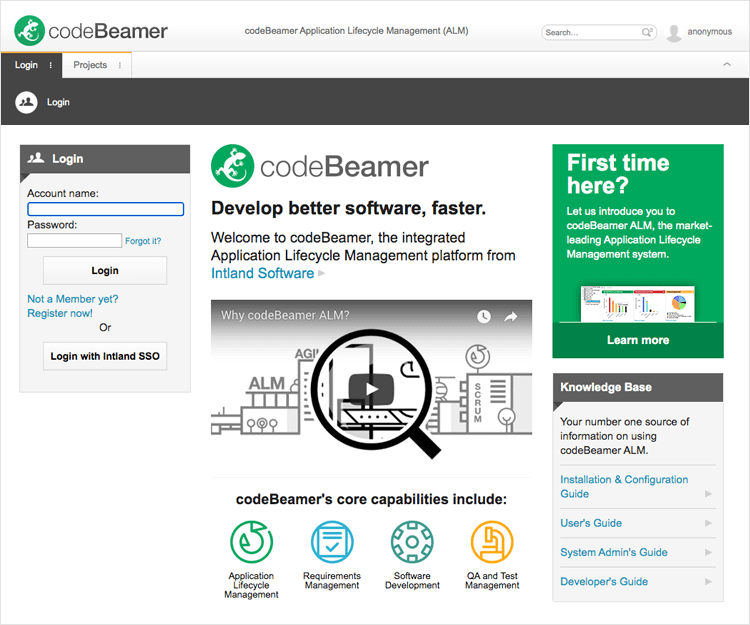Click the dashboard screenshot thumbnail in green banner
Image resolution: width=750 pixels, height=625 pixels.
pyautogui.click(x=637, y=304)
